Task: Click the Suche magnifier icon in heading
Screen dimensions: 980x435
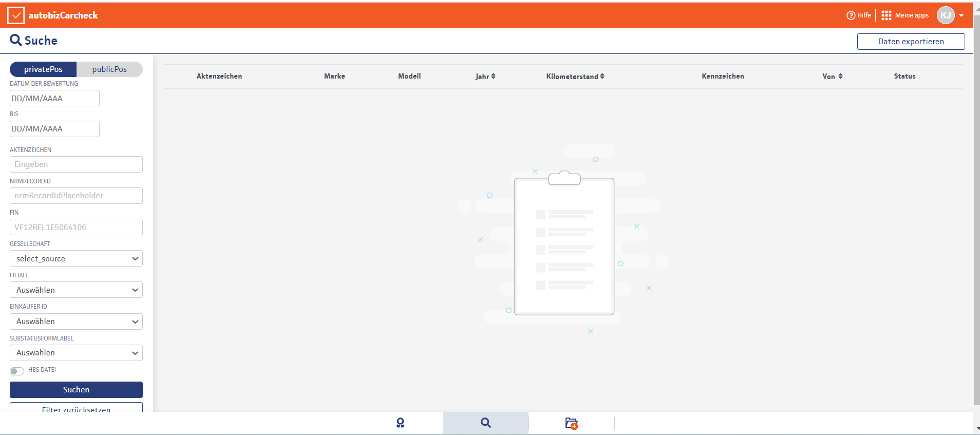Action: pyautogui.click(x=16, y=41)
